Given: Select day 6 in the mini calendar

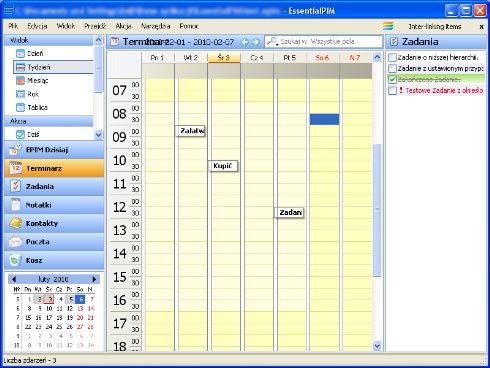Looking at the screenshot, I should 80,299.
